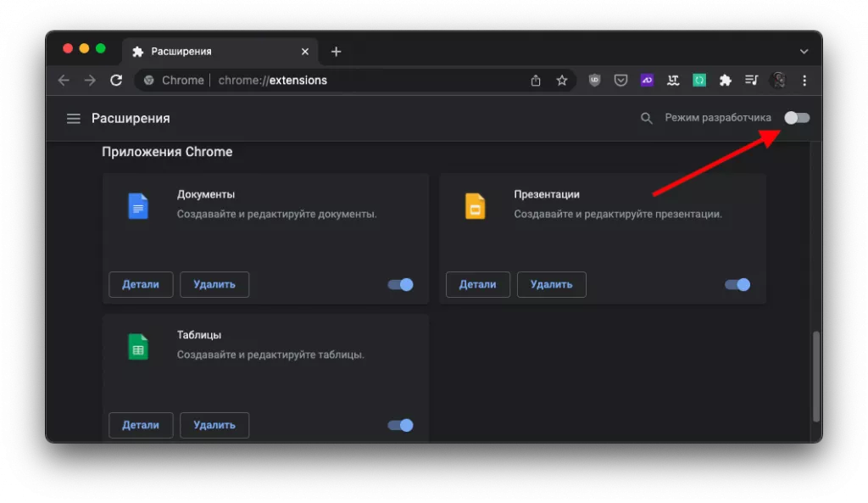Enable the Режим разработчика toggle
Screen dimensions: 868x503
[x=797, y=118]
